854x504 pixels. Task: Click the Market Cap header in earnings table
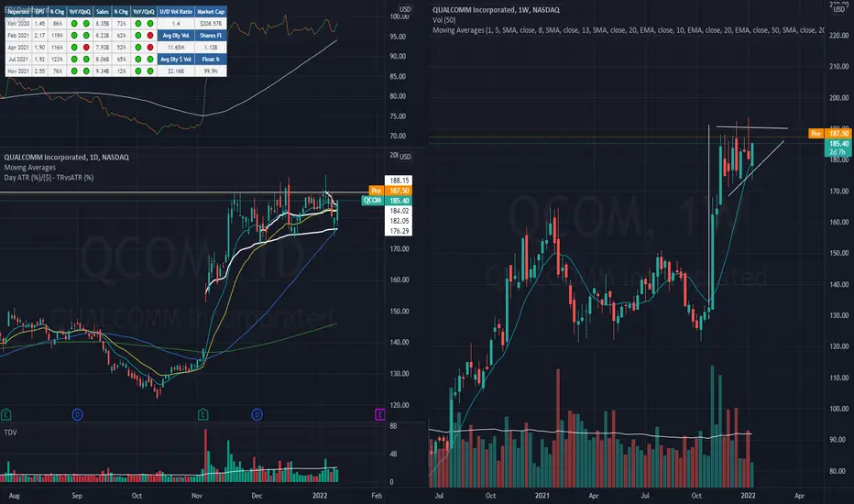click(211, 11)
